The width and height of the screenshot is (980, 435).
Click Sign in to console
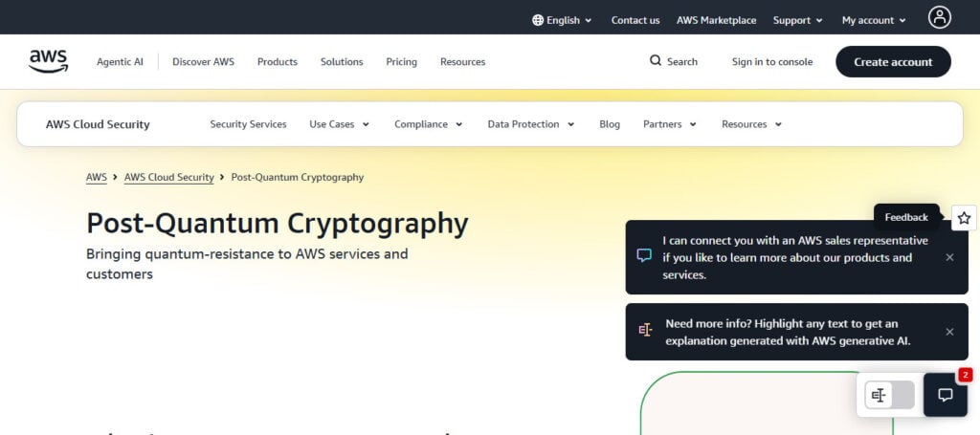click(x=772, y=62)
